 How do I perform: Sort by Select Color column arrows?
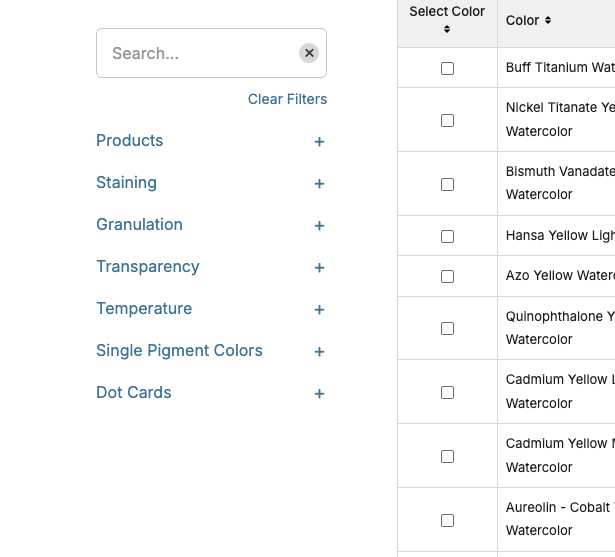click(x=447, y=30)
